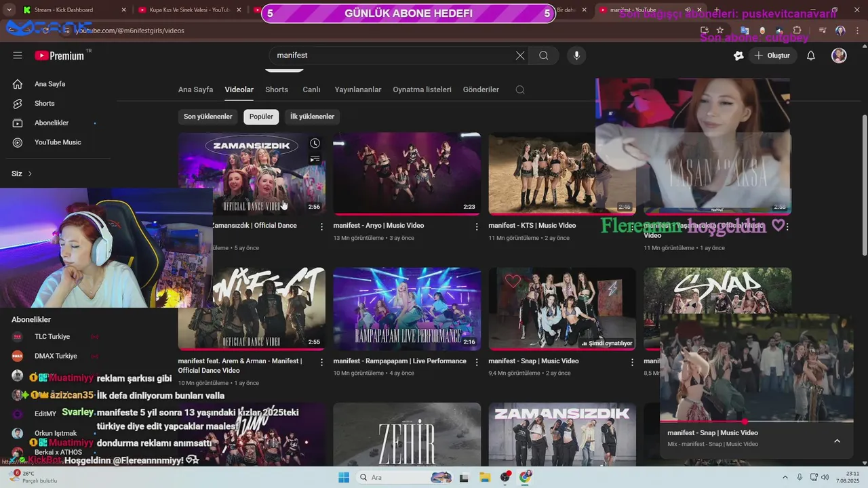Switch to the channel Ana Sayfa tab
Viewport: 868px width, 488px height.
point(195,89)
